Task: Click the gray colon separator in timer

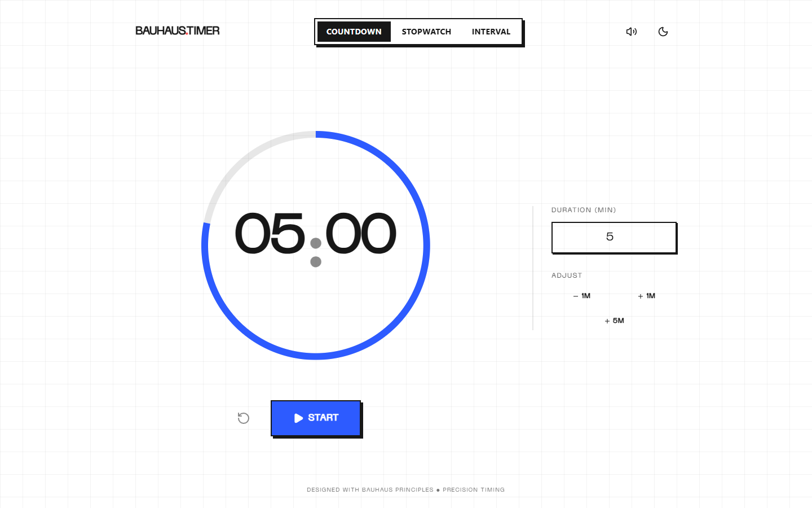Action: [316, 252]
